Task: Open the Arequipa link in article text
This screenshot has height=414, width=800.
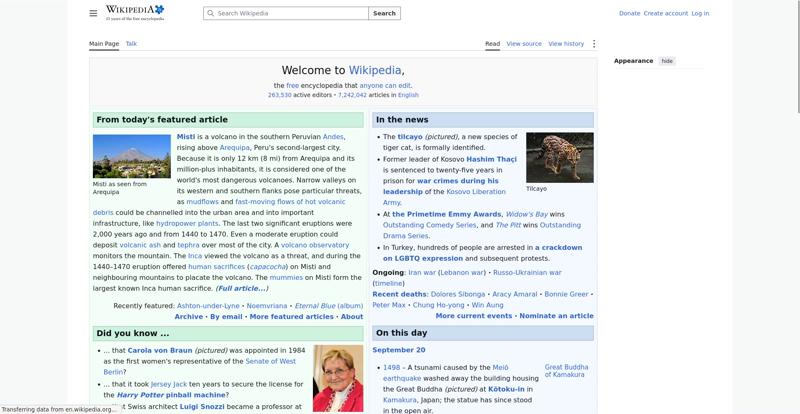Action: click(x=235, y=148)
